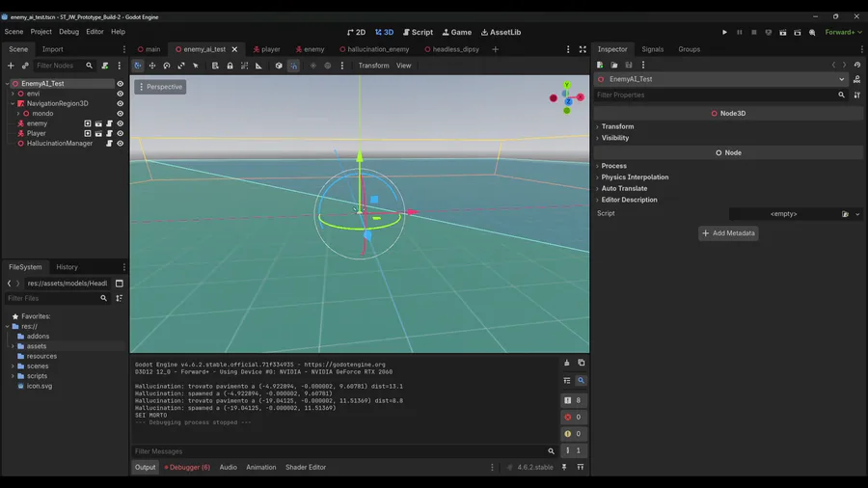
Task: Switch to the History tab
Action: (67, 267)
